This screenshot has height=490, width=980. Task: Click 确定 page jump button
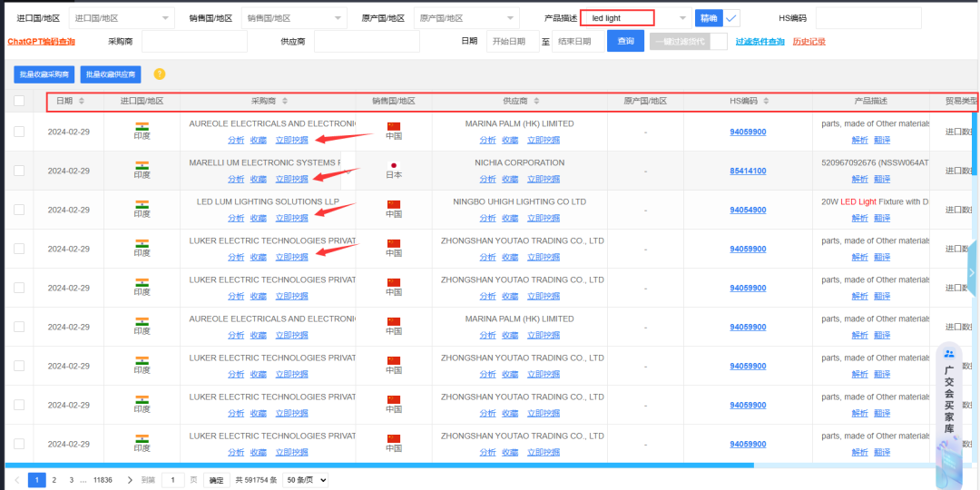[216, 480]
